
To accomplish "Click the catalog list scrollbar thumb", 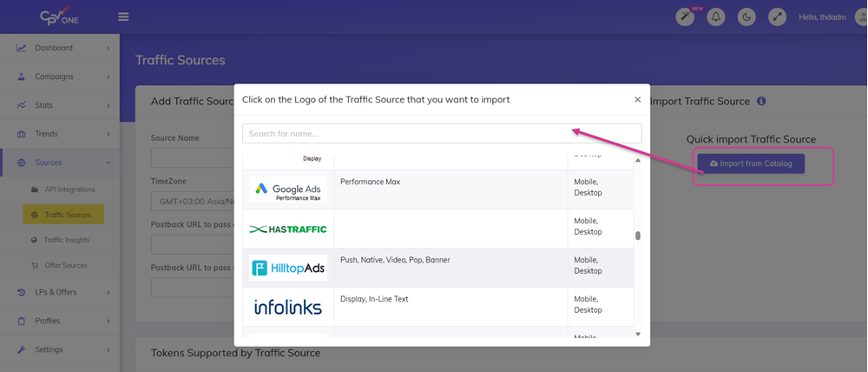I will [x=638, y=236].
